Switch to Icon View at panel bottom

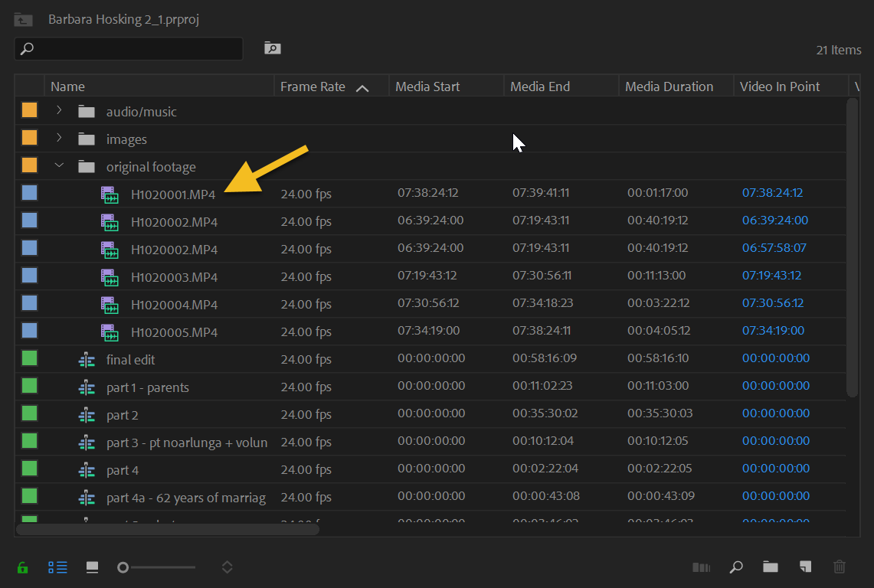(x=92, y=567)
